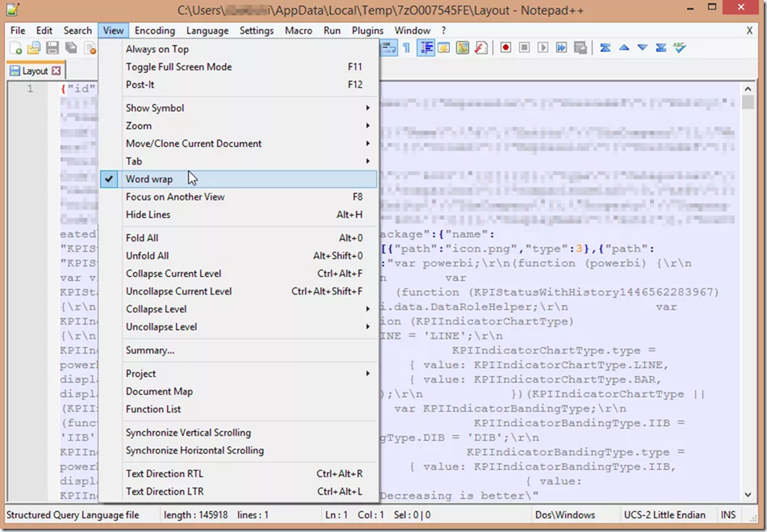
Task: Click the user-defined language dialog icon
Action: click(444, 48)
